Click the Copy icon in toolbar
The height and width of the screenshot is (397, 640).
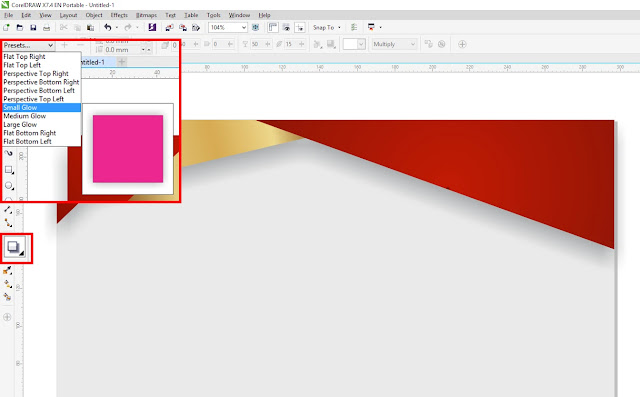[77, 27]
